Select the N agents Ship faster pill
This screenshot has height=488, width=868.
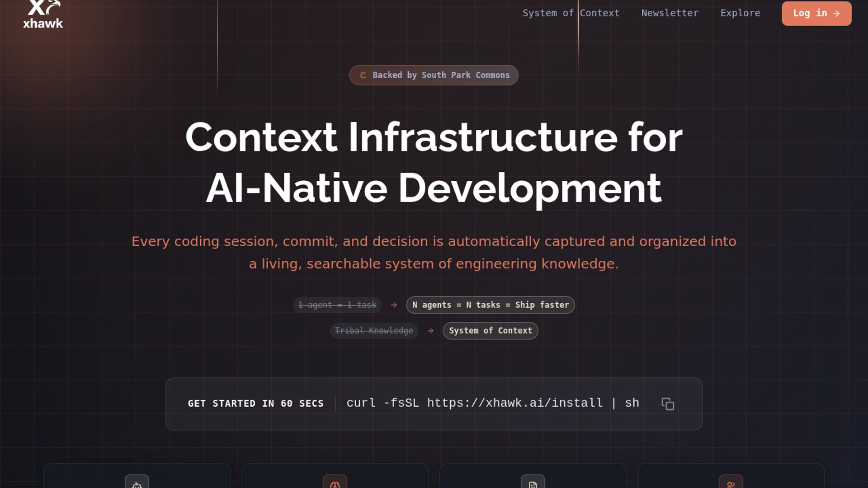click(x=490, y=305)
